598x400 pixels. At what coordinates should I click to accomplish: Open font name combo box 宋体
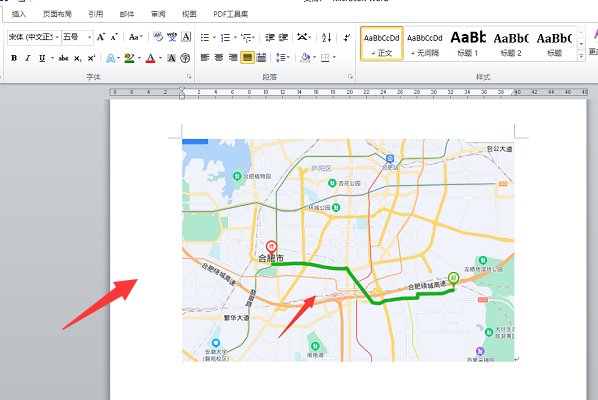click(x=34, y=37)
